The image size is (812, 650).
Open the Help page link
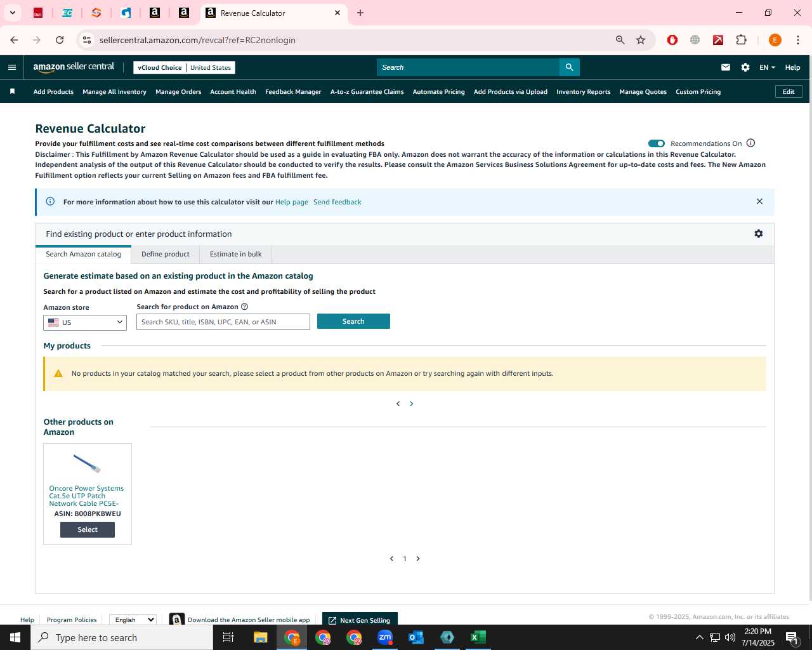tap(291, 202)
